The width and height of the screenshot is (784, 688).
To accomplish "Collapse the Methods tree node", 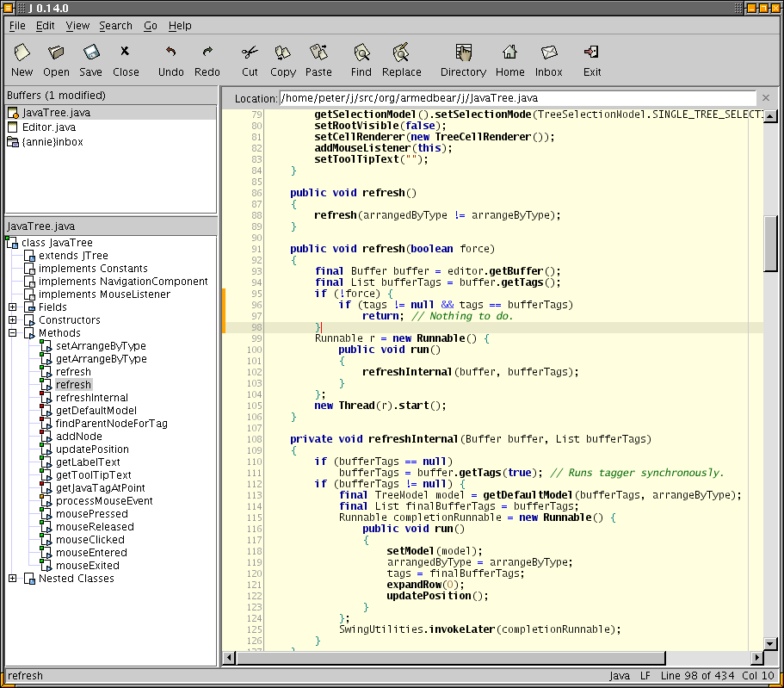I will [x=13, y=333].
